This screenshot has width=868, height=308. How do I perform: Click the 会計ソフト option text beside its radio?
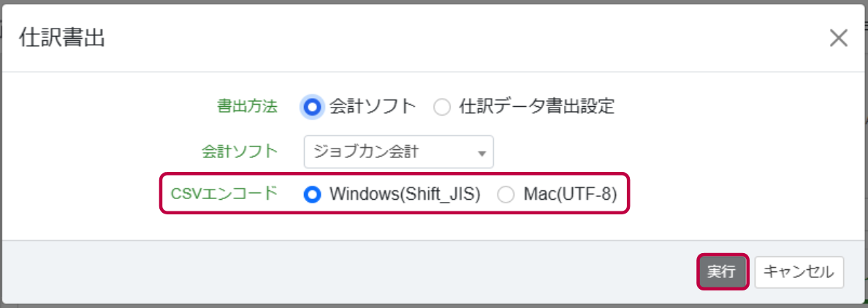[373, 106]
